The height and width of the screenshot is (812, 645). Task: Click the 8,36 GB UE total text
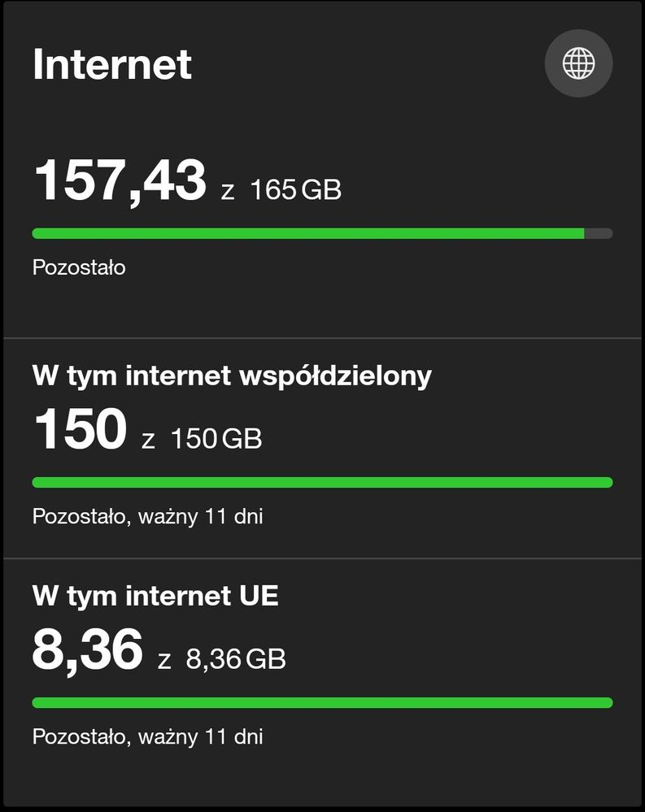[x=236, y=659]
